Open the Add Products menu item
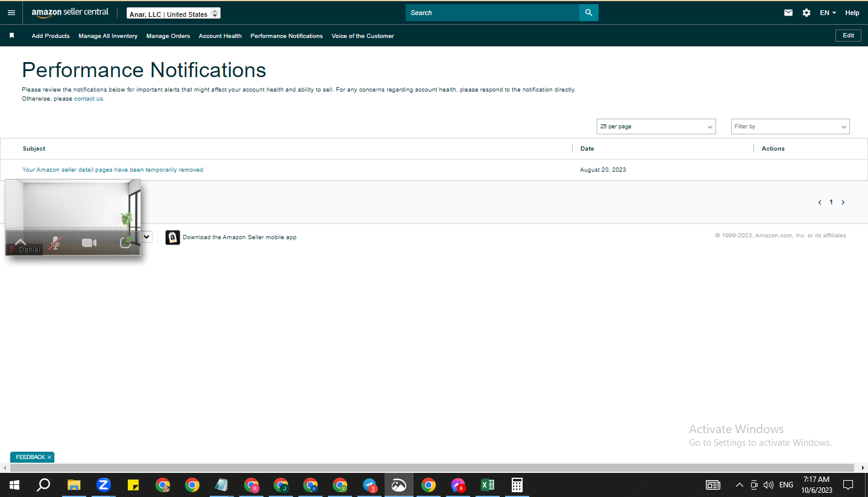The height and width of the screenshot is (497, 868). pos(51,36)
